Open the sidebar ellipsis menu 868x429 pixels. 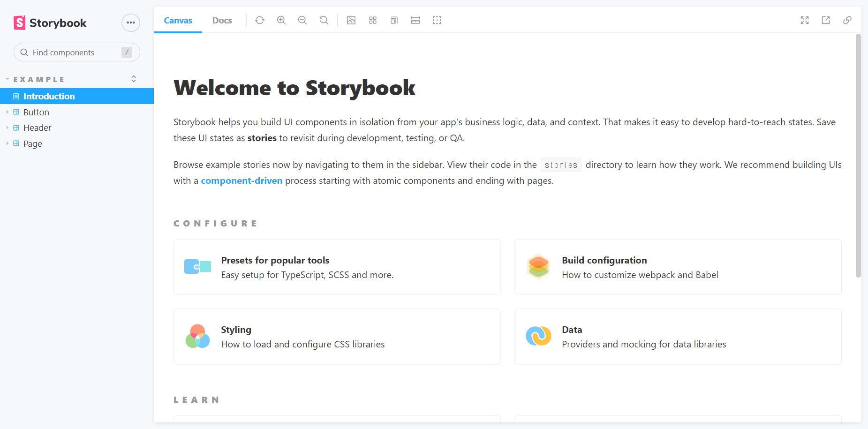pyautogui.click(x=131, y=23)
